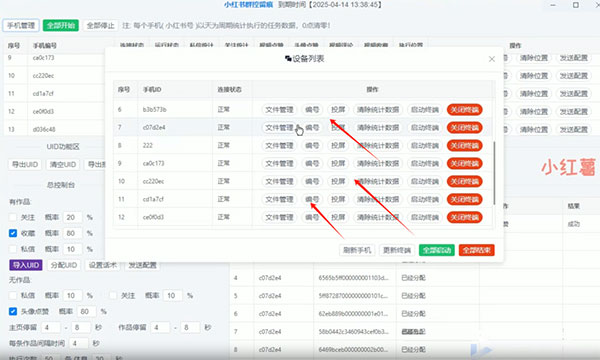Click red 全部结束 in the dialog
600x360 pixels.
point(476,251)
